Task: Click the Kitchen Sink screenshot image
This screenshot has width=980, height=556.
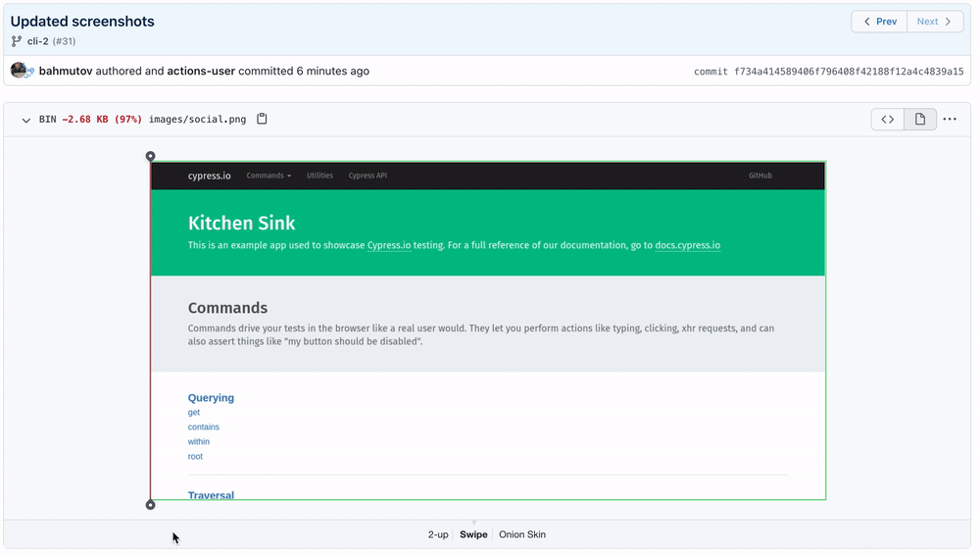Action: [x=488, y=330]
